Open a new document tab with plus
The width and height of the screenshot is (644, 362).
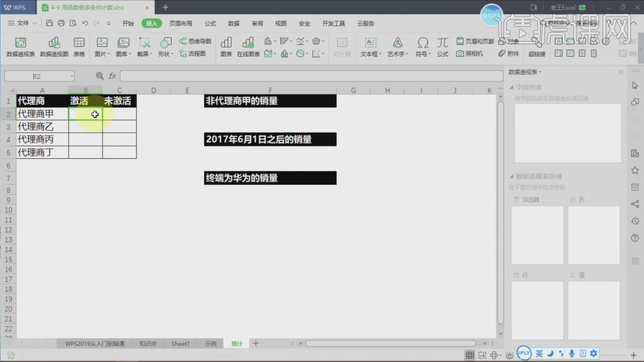pos(165,7)
